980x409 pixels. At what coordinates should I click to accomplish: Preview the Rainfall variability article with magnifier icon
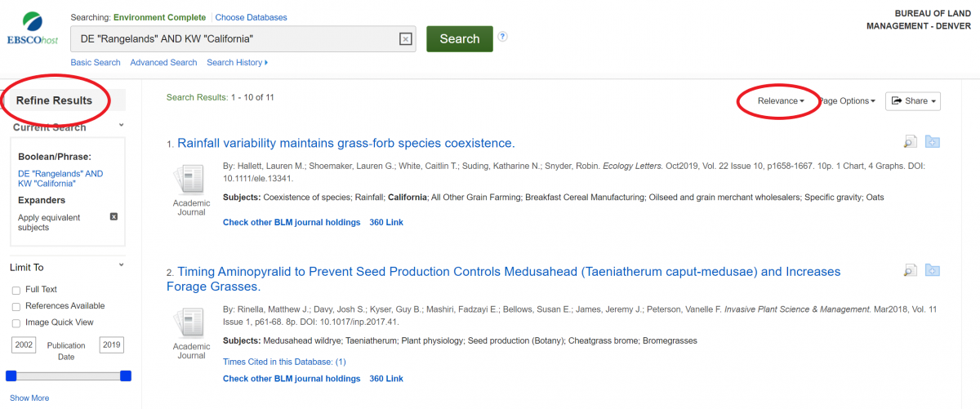coord(910,142)
